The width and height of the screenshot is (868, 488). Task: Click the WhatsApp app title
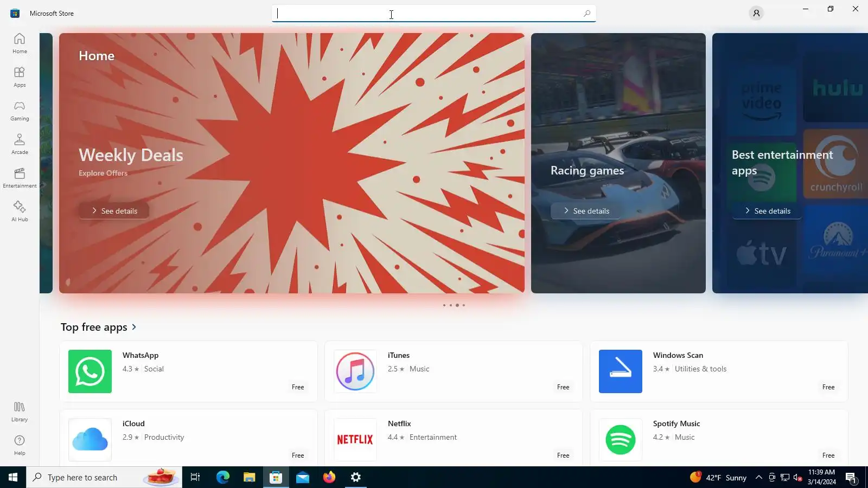click(x=141, y=355)
